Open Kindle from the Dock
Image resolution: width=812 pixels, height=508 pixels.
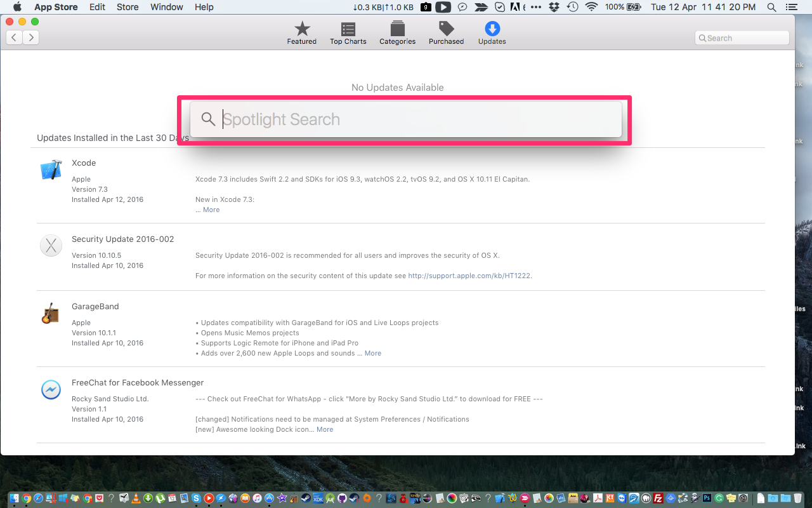[415, 498]
